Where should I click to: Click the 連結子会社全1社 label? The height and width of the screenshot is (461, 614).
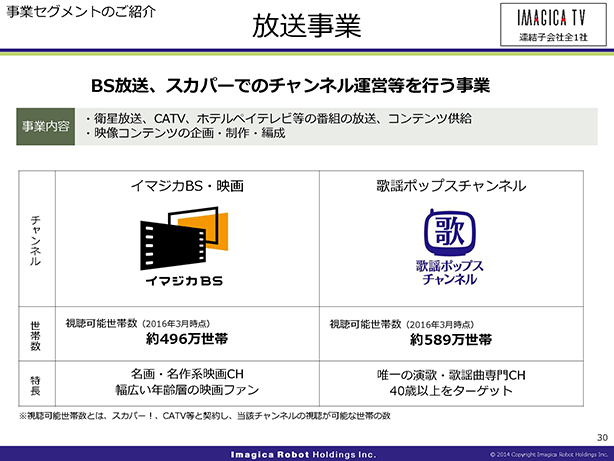click(x=553, y=37)
